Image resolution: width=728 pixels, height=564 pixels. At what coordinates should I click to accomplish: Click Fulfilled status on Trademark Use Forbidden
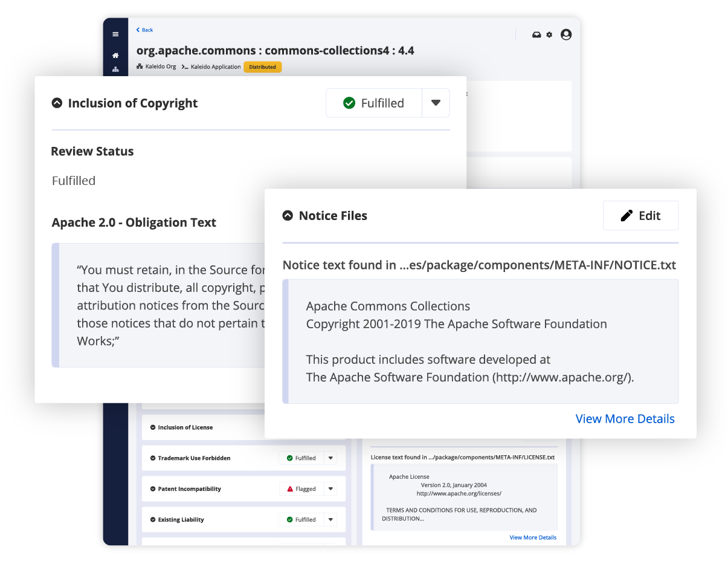(301, 458)
